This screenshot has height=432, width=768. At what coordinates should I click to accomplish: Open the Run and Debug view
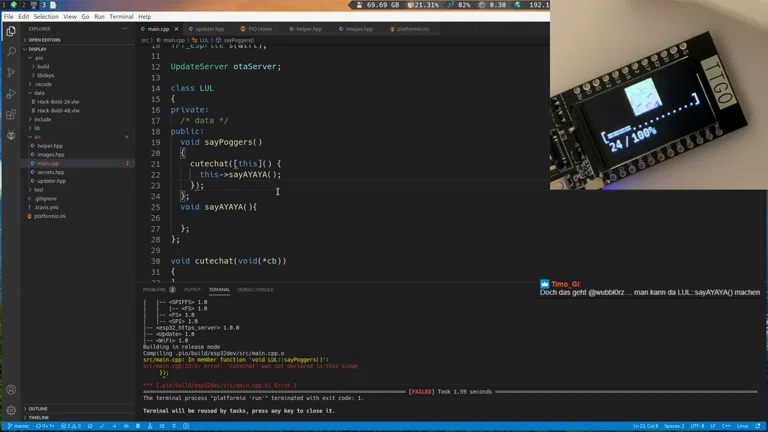11,94
